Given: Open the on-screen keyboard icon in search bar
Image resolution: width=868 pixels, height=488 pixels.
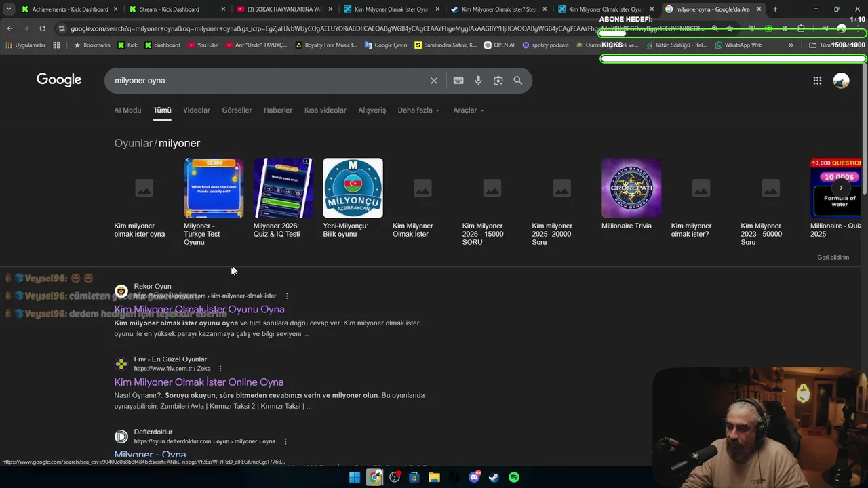Looking at the screenshot, I should [458, 81].
